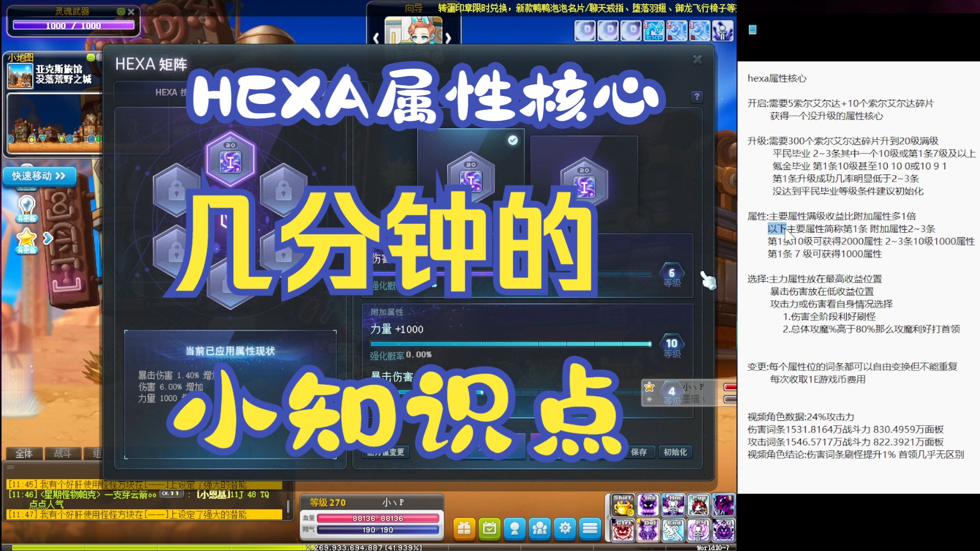
Task: Click the blue note icon above notes
Action: pyautogui.click(x=752, y=30)
